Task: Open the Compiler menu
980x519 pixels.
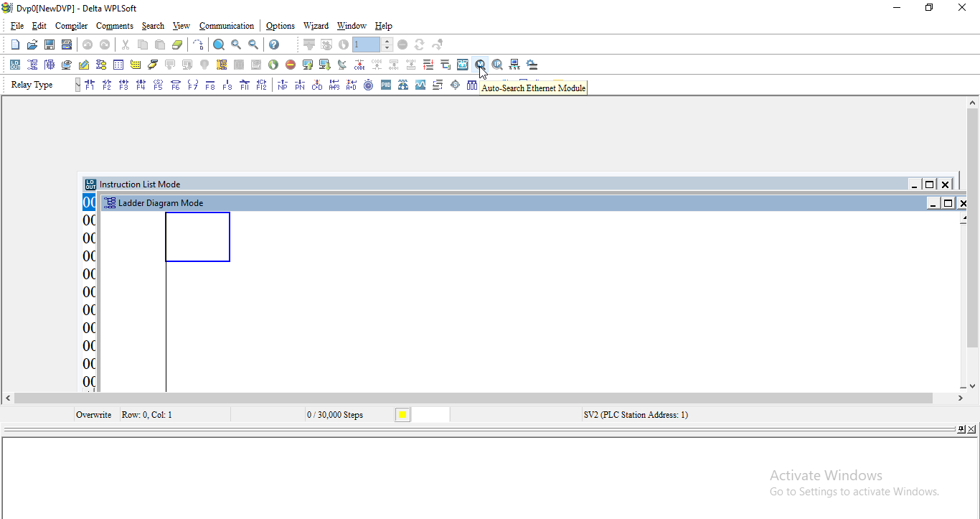Action: [71, 26]
